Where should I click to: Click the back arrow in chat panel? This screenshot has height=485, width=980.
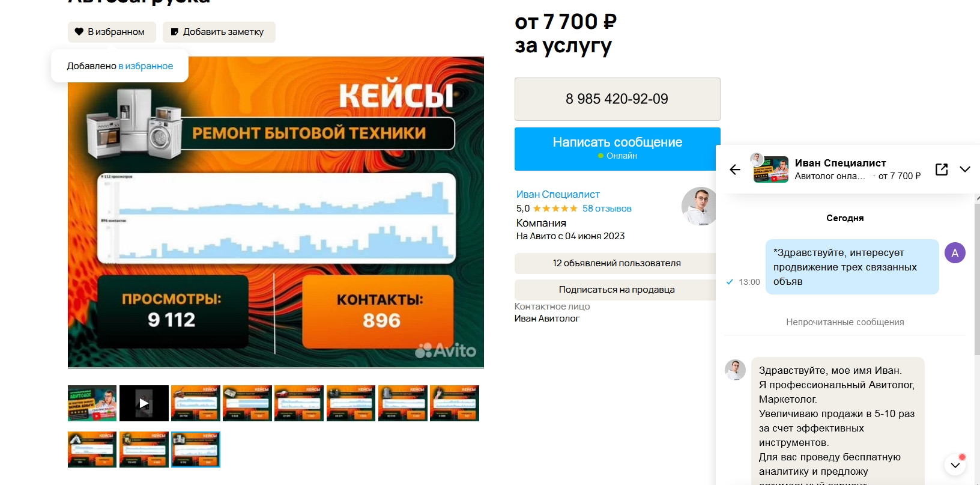coord(735,169)
